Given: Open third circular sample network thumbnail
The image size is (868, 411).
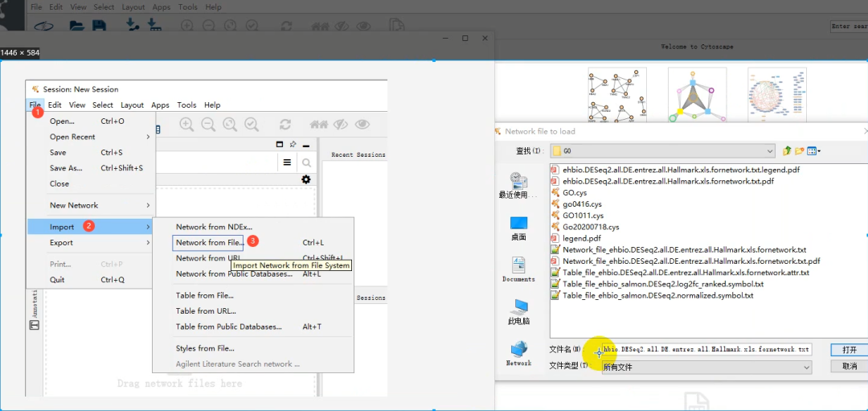Looking at the screenshot, I should click(x=776, y=96).
